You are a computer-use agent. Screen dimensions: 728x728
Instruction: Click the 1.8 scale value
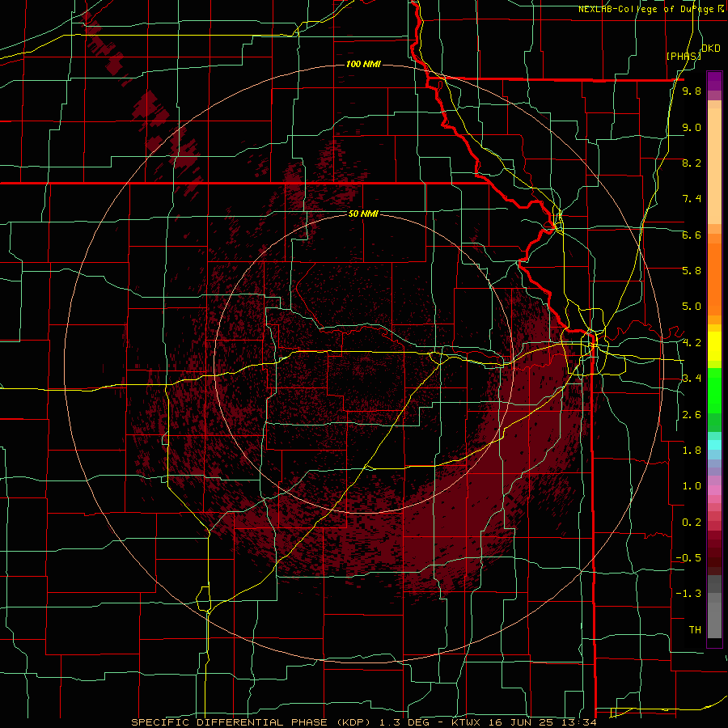click(x=692, y=451)
